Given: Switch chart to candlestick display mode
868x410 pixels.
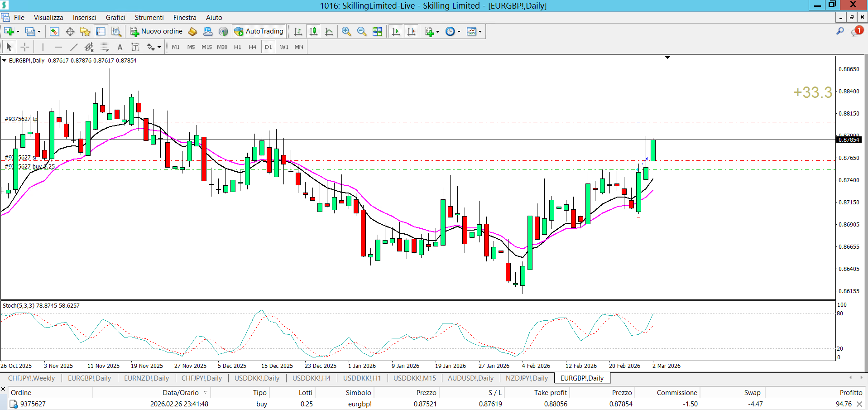Looking at the screenshot, I should point(313,31).
